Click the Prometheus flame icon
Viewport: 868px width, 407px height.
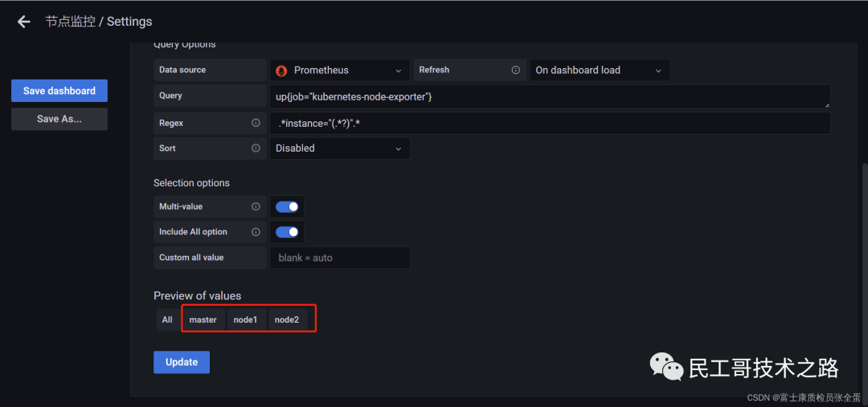(x=282, y=70)
